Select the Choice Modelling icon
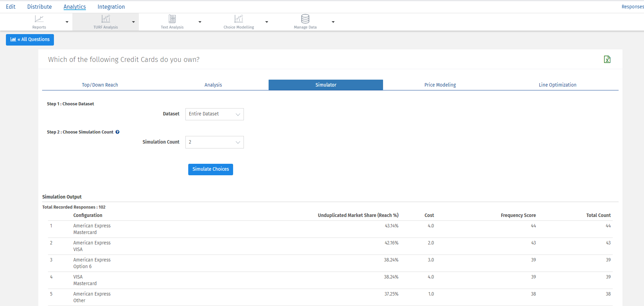644x306 pixels. point(239,19)
